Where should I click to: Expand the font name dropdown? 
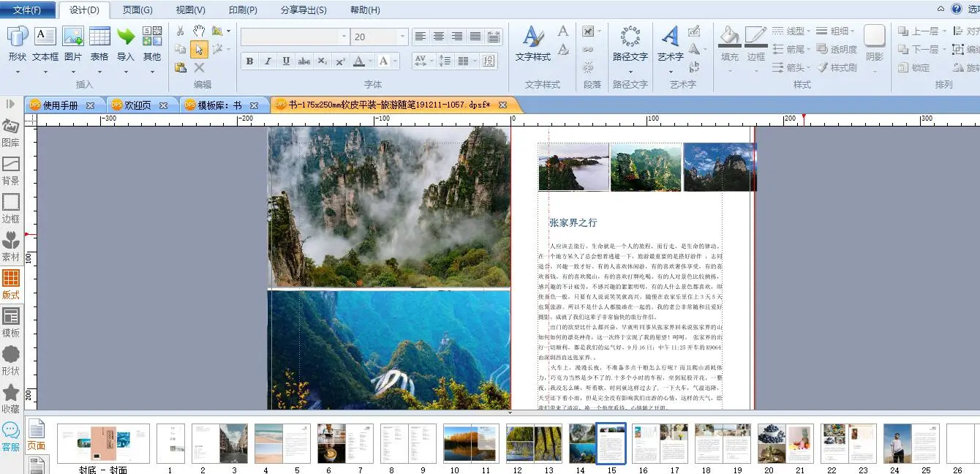(344, 37)
